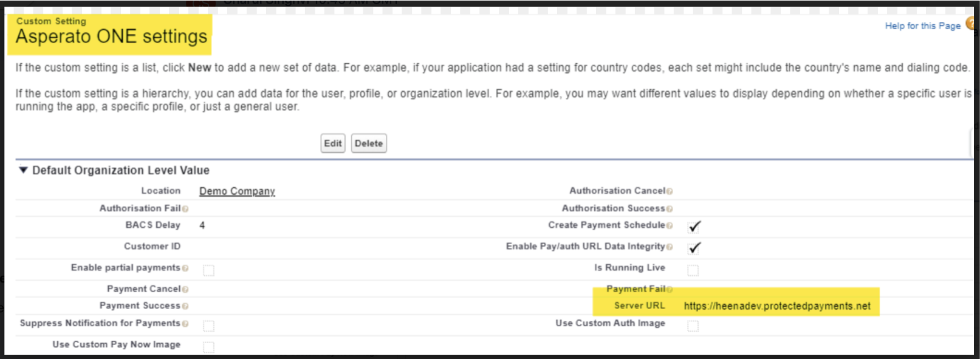Click help icon beside Enable Pay/auth URL Data Integrity
The image size is (980, 359).
[670, 247]
